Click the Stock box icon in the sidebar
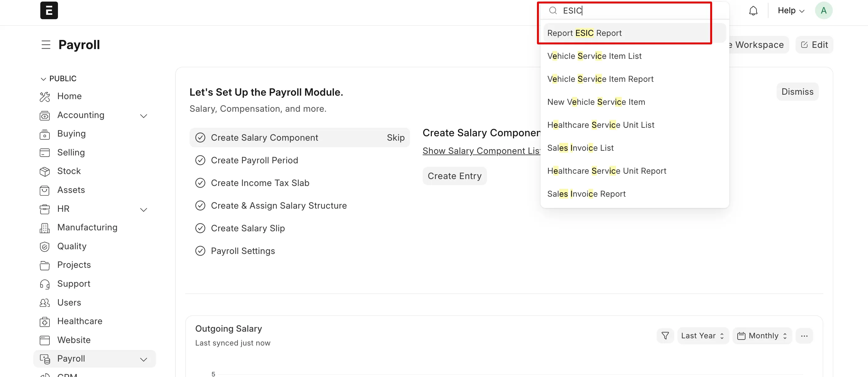This screenshot has height=377, width=868. (x=44, y=172)
